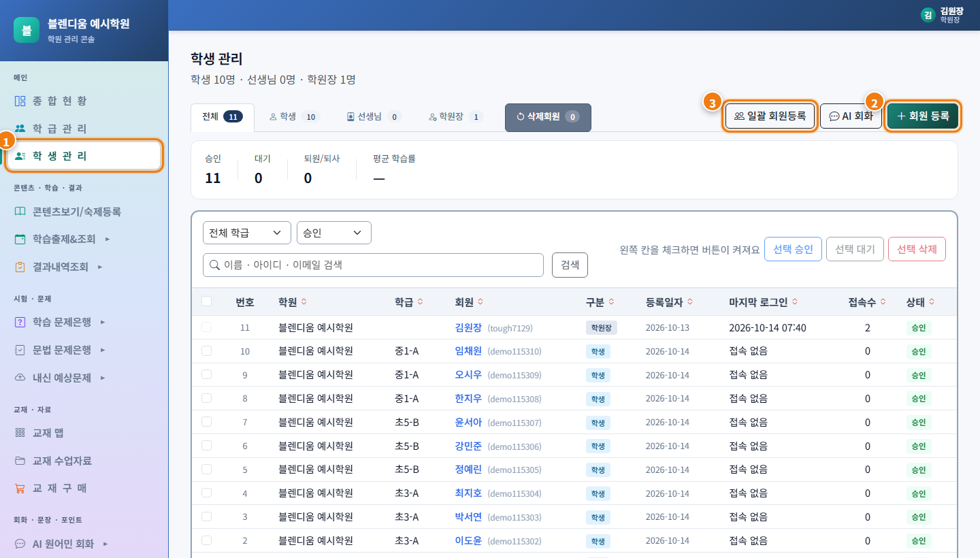980x558 pixels.
Task: Open the 승인 status filter dropdown
Action: pos(334,233)
